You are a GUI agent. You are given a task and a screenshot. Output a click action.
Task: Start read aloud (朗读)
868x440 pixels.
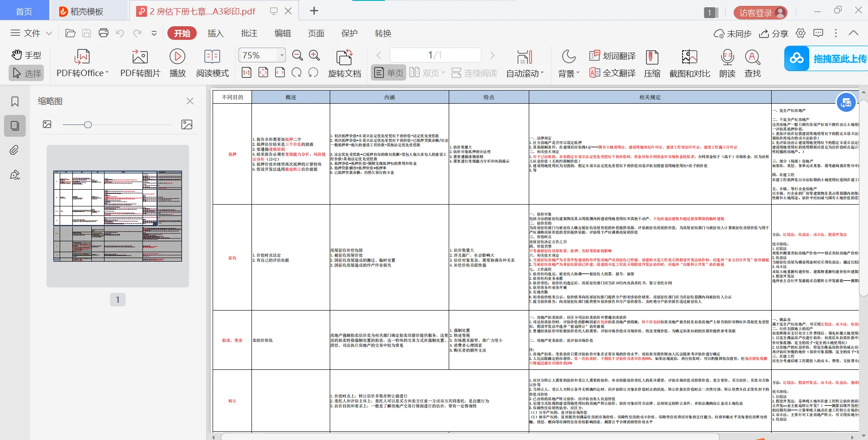(727, 64)
